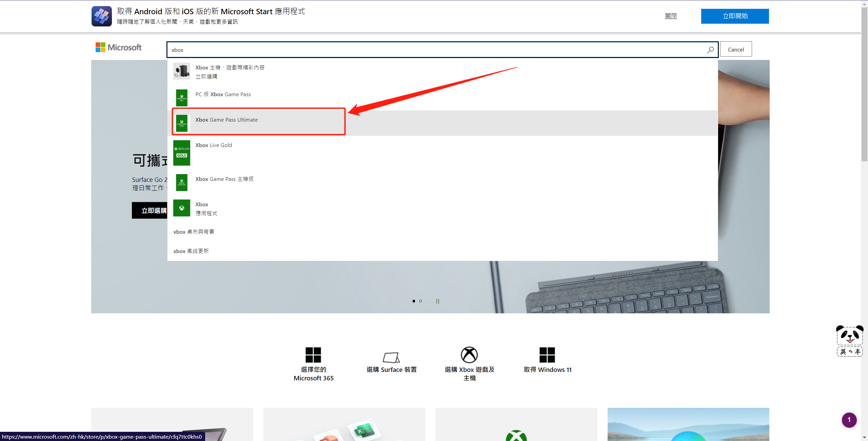Select the second carousel slide dot
The height and width of the screenshot is (441, 868).
pyautogui.click(x=421, y=301)
